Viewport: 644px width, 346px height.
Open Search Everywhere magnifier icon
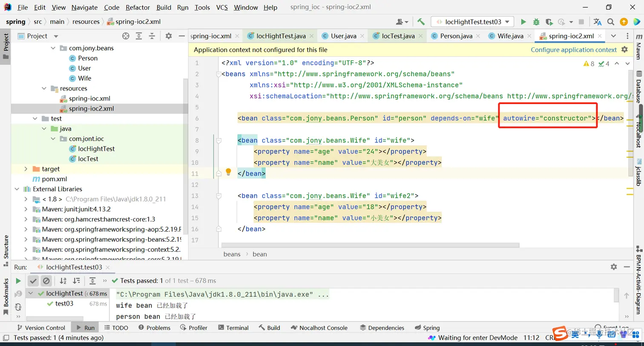610,22
